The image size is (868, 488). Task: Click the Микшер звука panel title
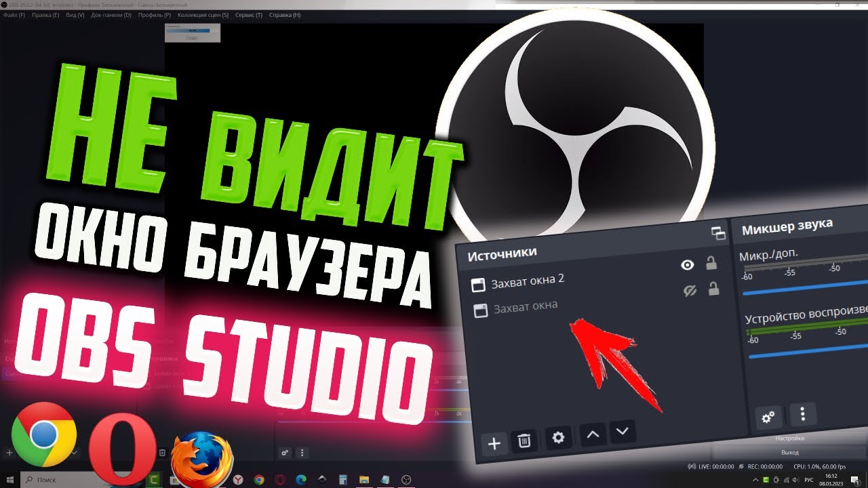(787, 226)
